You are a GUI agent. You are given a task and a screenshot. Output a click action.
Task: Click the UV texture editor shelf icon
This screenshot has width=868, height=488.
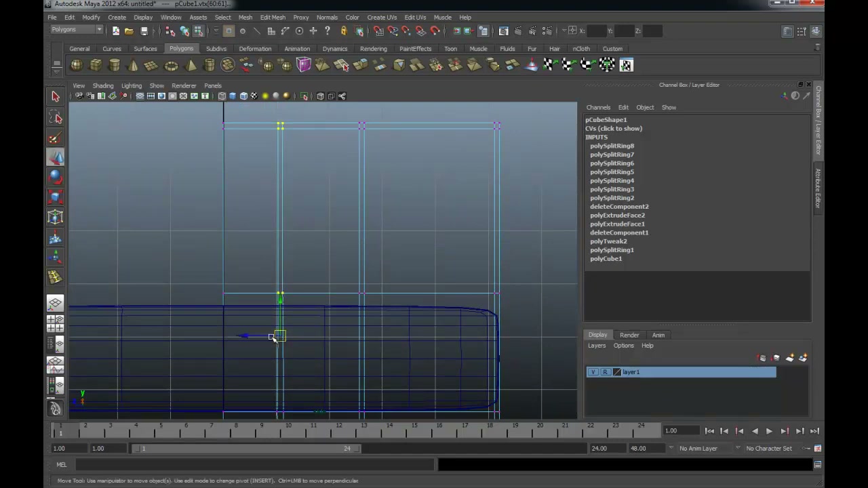pos(626,65)
